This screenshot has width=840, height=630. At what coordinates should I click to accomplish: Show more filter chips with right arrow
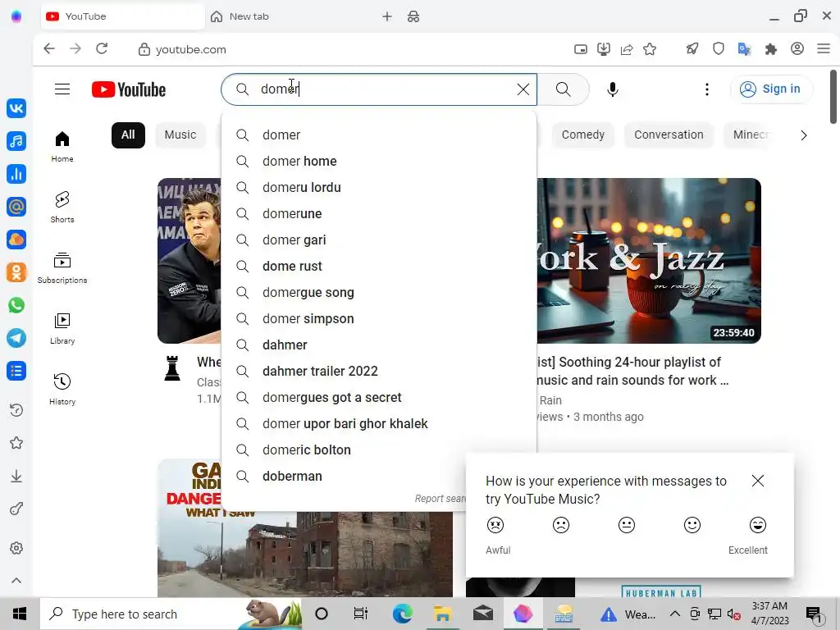803,135
